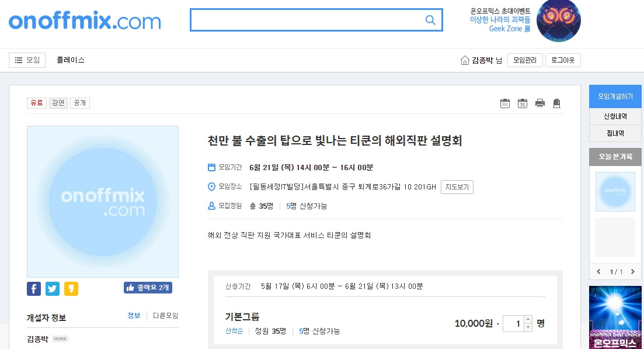Image resolution: width=644 pixels, height=349 pixels.
Task: Click the 모임개설하기 button
Action: point(615,96)
